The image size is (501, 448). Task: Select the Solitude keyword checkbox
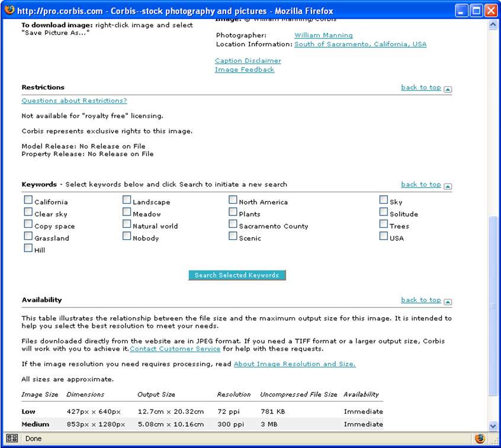[384, 212]
